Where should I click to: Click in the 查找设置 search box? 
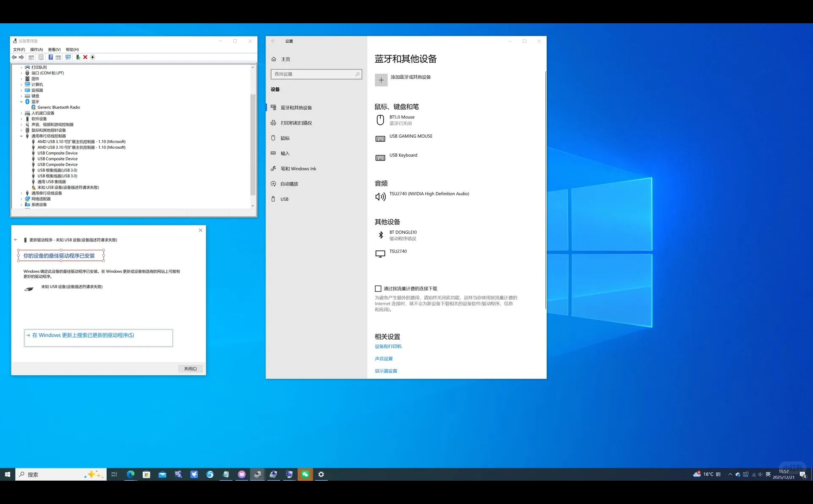(x=316, y=74)
